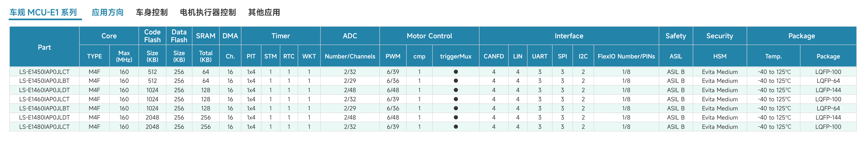
Task: Open the 其他应用 tab
Action: [x=264, y=12]
